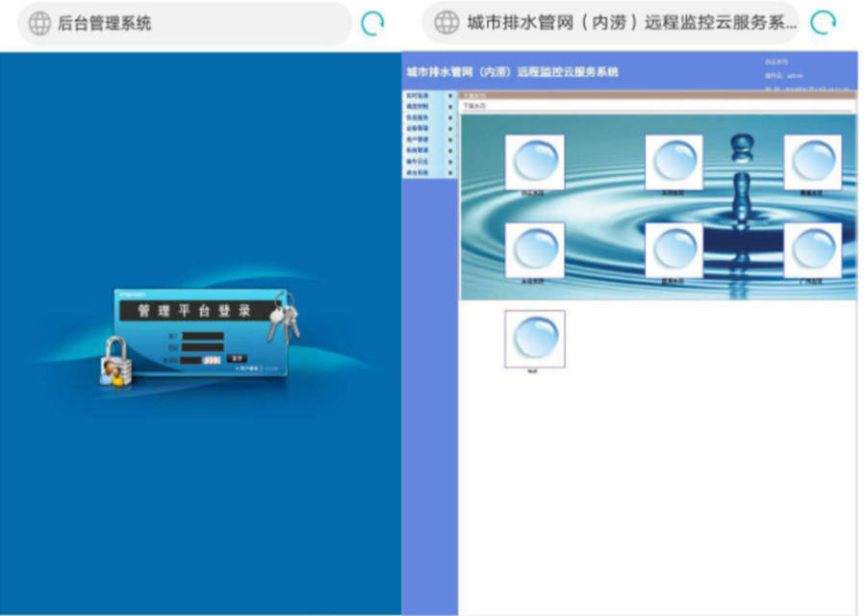Viewport: 866px width, 616px height.
Task: Open the 系统管理 sidebar menu item
Action: [418, 150]
